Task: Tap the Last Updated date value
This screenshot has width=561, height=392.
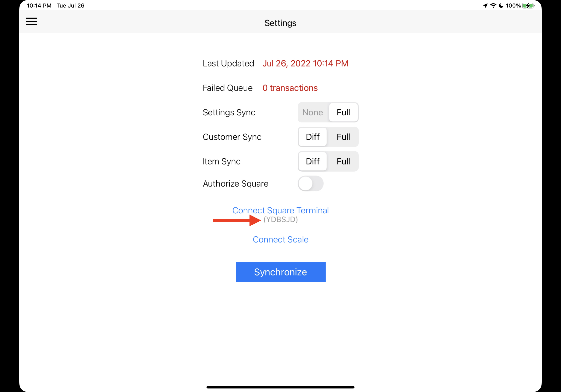Action: point(305,63)
